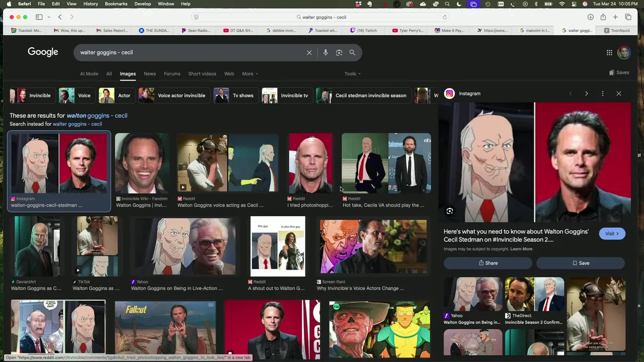Click the Share button in preview

[x=488, y=263]
